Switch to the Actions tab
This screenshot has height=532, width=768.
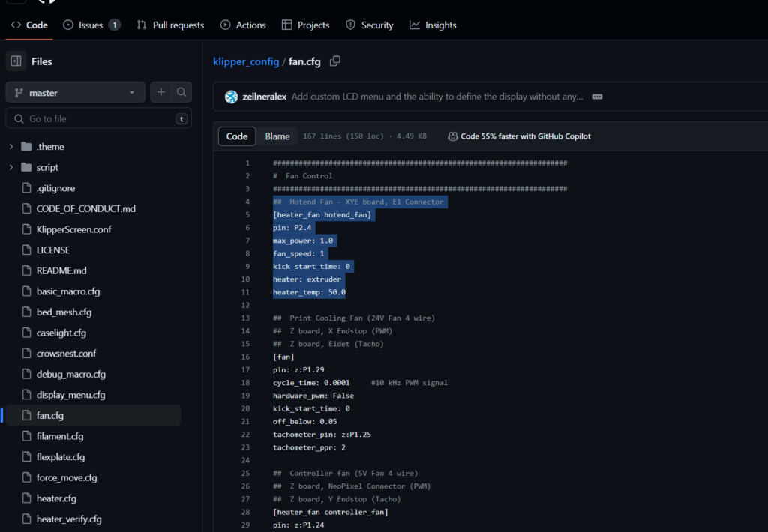click(x=243, y=25)
